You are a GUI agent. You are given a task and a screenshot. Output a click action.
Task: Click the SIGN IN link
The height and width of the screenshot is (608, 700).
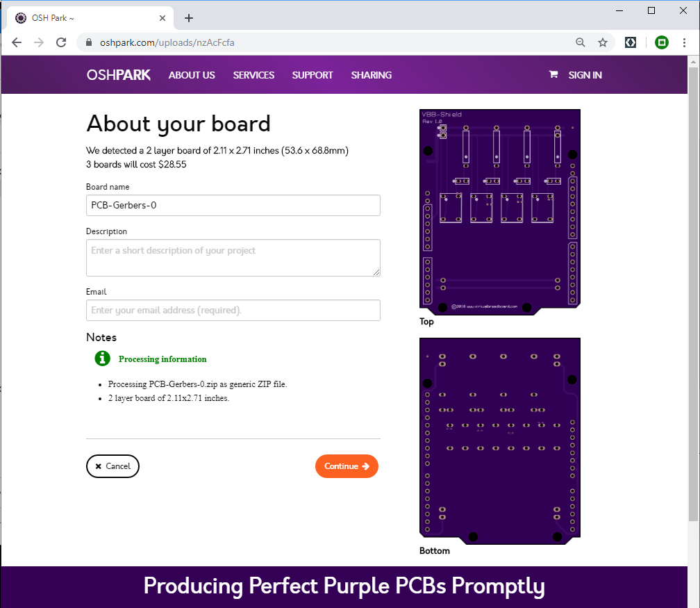coord(585,75)
